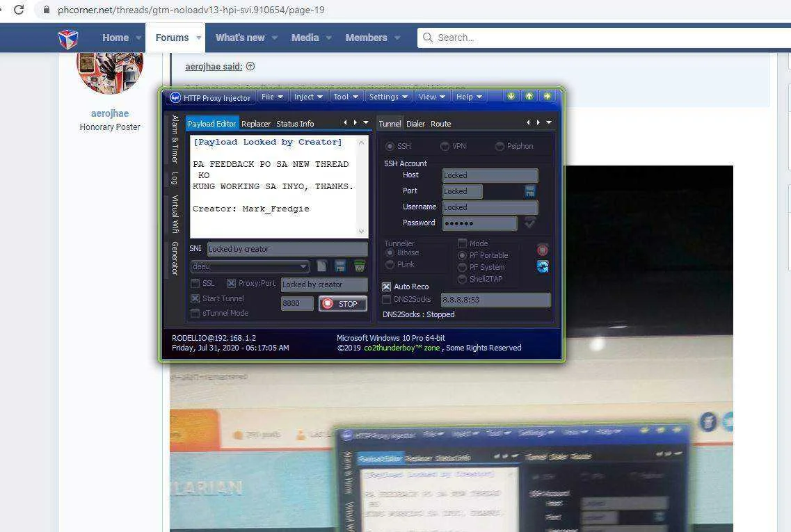Click the green trash bin icon beside deeu dropdown
This screenshot has width=791, height=532.
[x=360, y=266]
